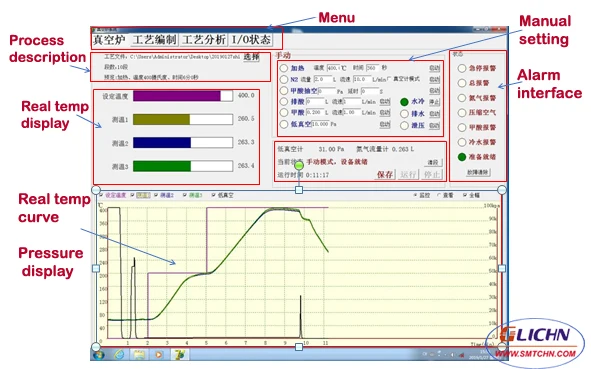Click 选择 button beside process file path
591x369 pixels.
click(x=251, y=57)
